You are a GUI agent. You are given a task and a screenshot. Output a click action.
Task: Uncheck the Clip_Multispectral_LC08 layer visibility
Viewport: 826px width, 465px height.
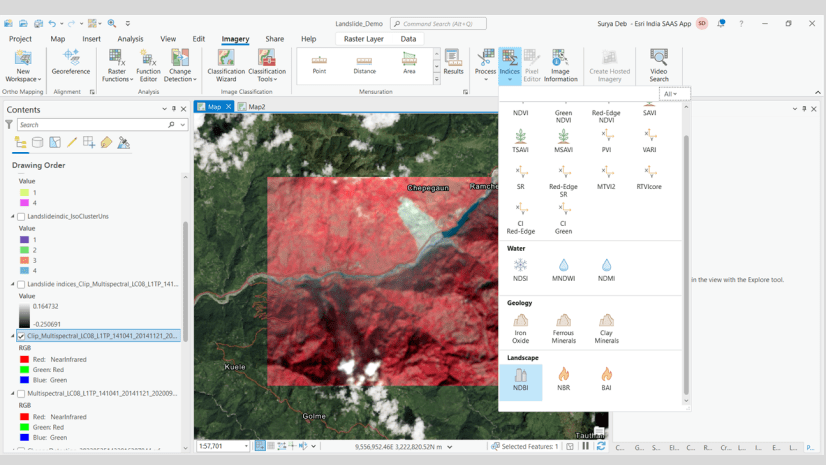coord(21,337)
